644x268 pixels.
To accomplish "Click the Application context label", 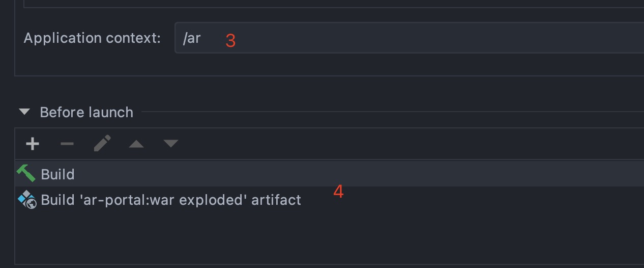I will pos(92,38).
